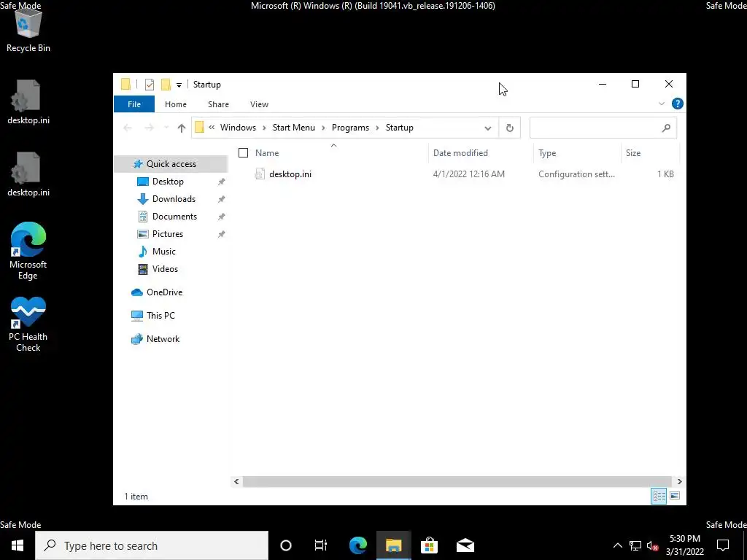Click horizontal scrollbar right arrow
This screenshot has width=747, height=560.
pos(679,482)
